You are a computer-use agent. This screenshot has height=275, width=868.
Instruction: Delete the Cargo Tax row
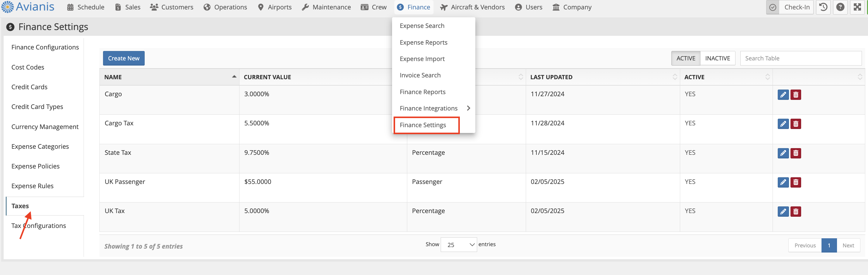[796, 124]
